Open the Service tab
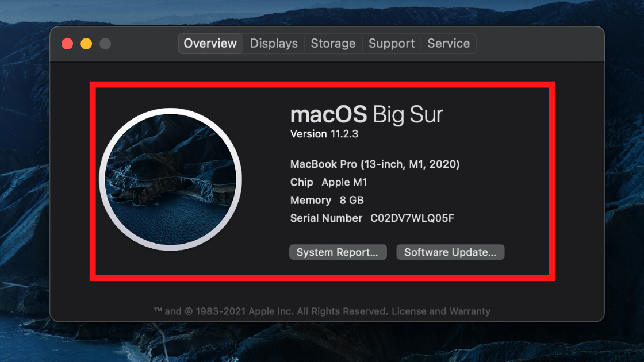The height and width of the screenshot is (362, 644). (448, 44)
